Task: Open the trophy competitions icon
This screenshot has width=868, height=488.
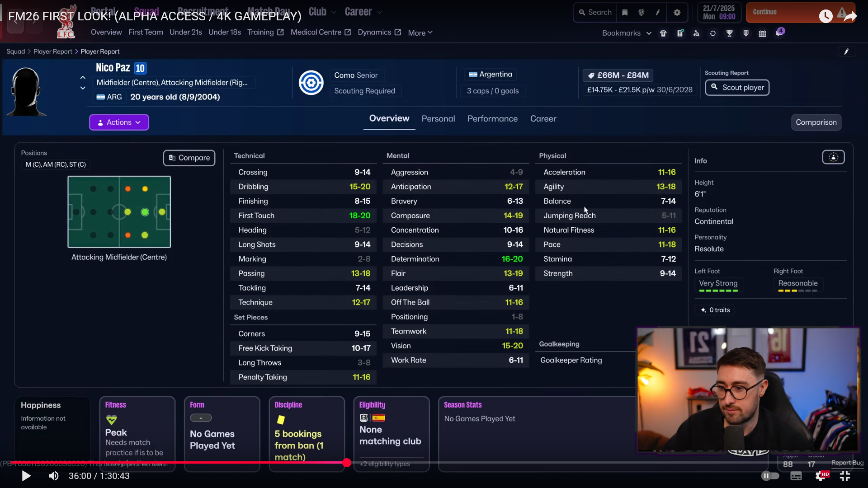Action: pos(729,33)
